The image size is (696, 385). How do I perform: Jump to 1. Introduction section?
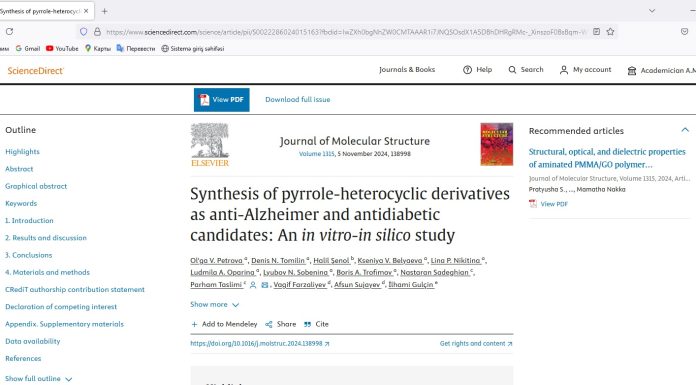[x=29, y=221]
